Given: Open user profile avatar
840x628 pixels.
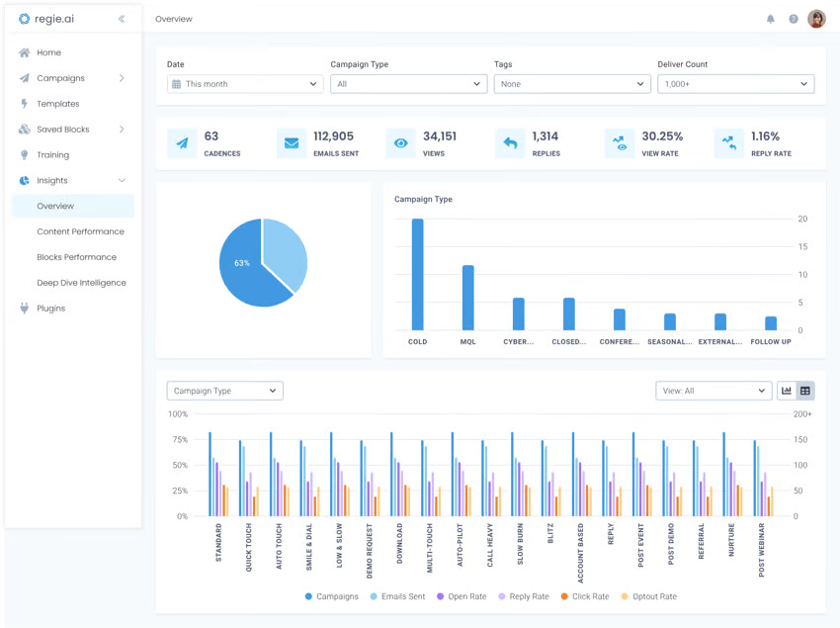Looking at the screenshot, I should coord(816,19).
